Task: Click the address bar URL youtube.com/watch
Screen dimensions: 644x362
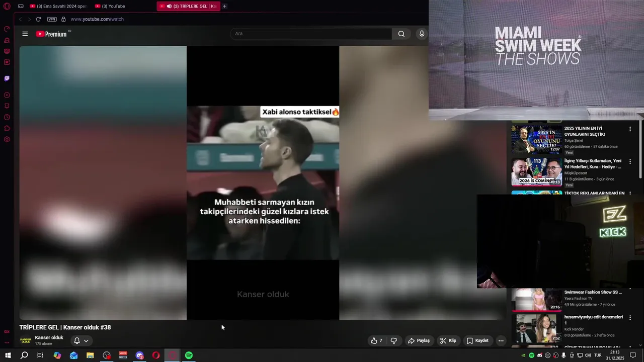Action: 97,19
